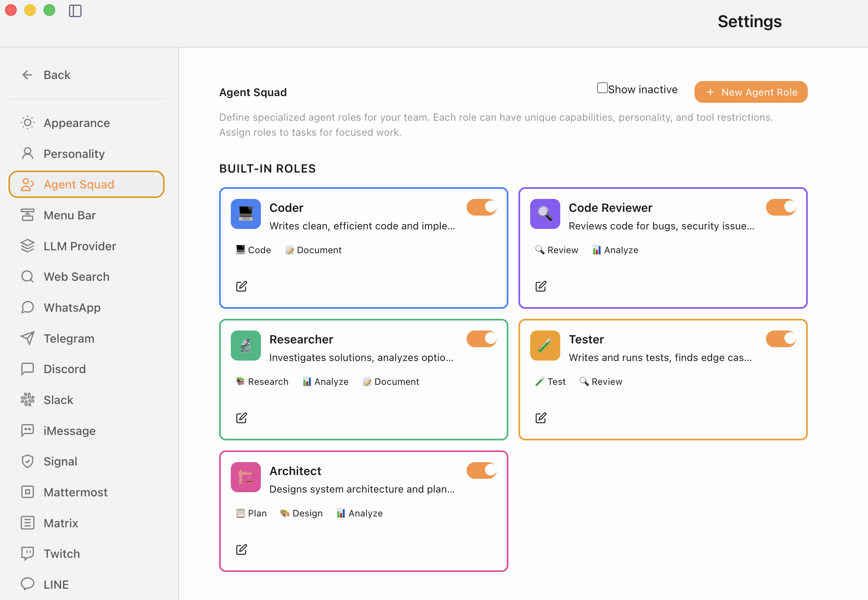Go to Web Search settings

[x=77, y=277]
